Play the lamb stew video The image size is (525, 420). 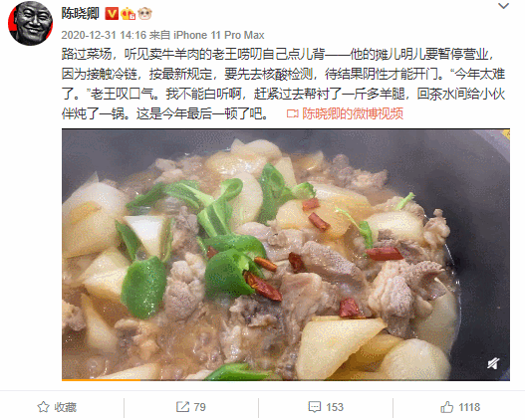pos(286,254)
